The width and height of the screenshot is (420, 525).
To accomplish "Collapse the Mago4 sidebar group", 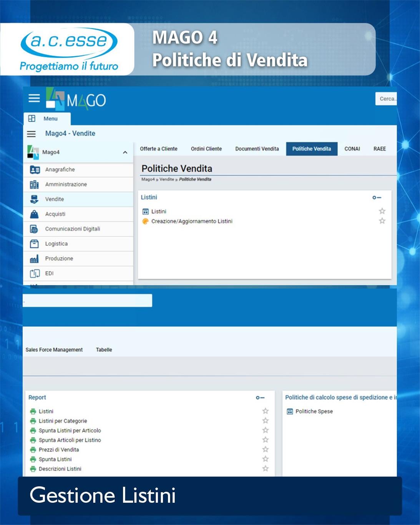I will point(125,152).
